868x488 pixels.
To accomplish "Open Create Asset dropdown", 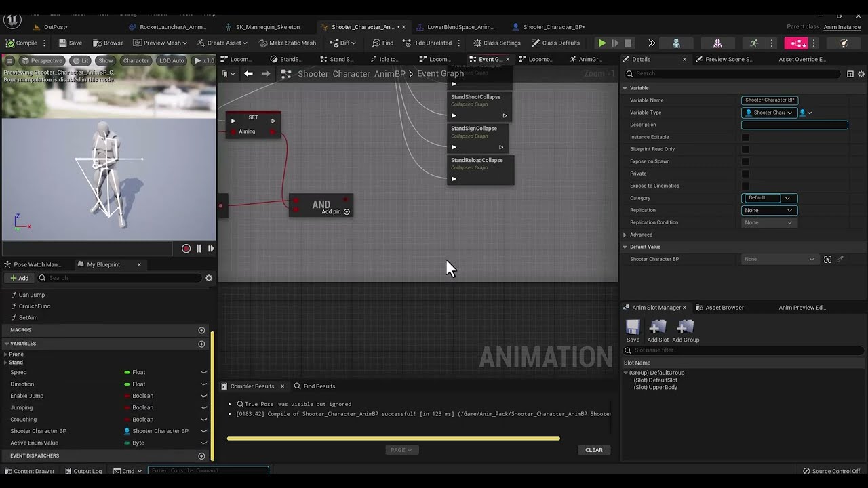I will pyautogui.click(x=222, y=43).
